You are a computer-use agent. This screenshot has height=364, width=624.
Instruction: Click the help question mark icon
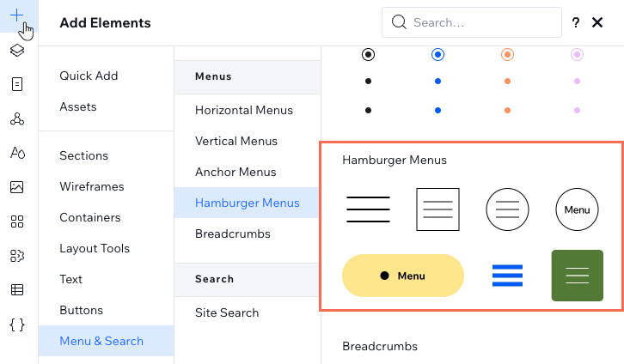tap(576, 22)
